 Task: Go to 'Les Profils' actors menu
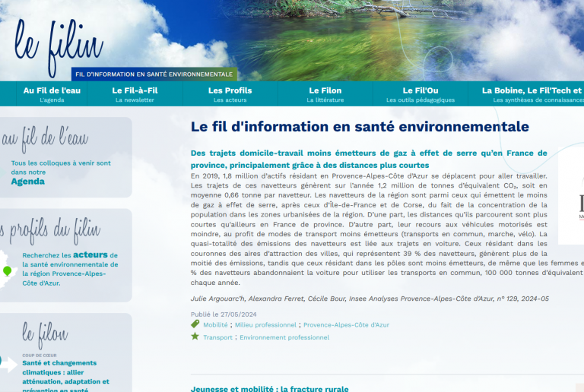coord(230,94)
